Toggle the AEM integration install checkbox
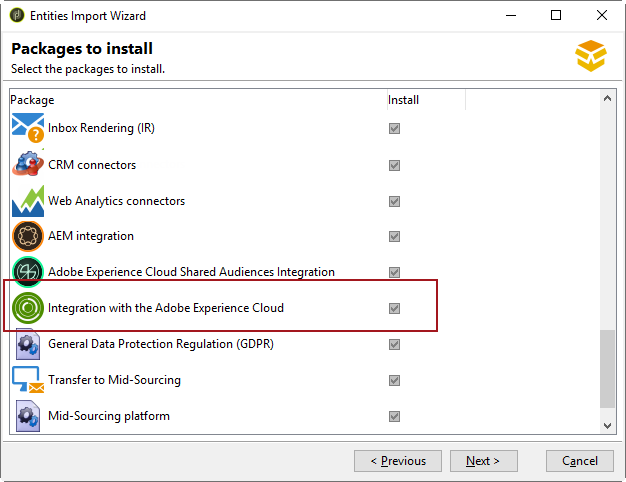The height and width of the screenshot is (482, 626). pos(394,237)
